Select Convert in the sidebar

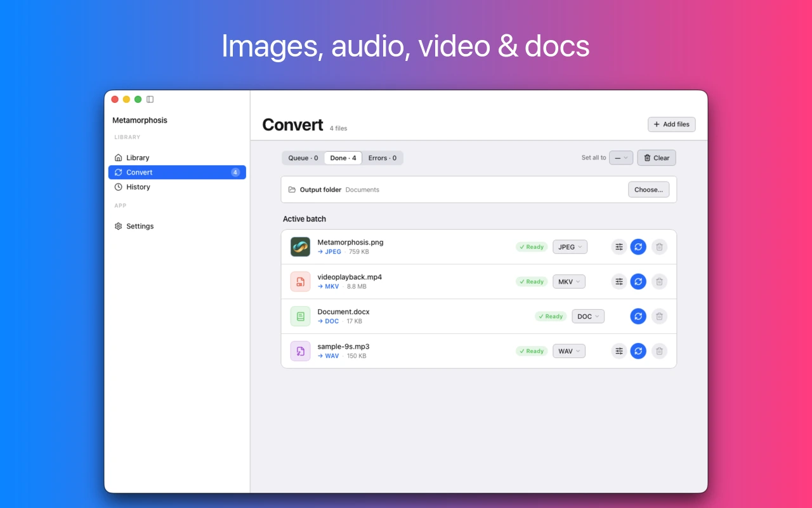pos(177,172)
